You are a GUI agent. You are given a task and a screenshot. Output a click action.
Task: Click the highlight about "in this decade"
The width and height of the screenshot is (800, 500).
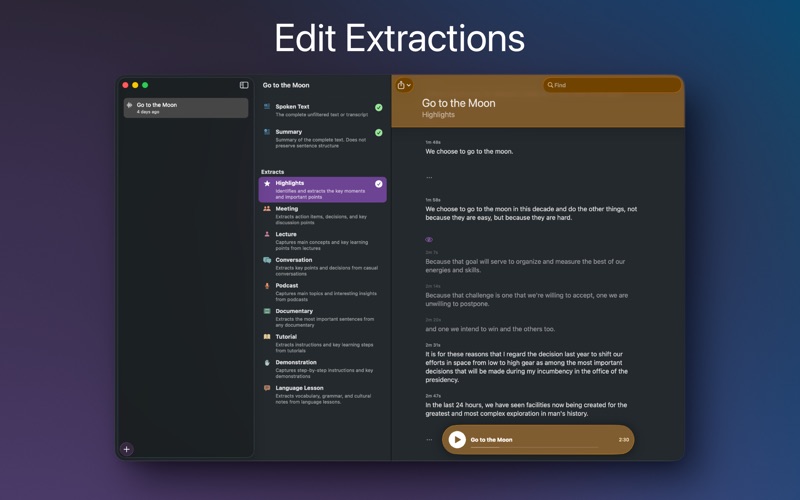(x=531, y=213)
